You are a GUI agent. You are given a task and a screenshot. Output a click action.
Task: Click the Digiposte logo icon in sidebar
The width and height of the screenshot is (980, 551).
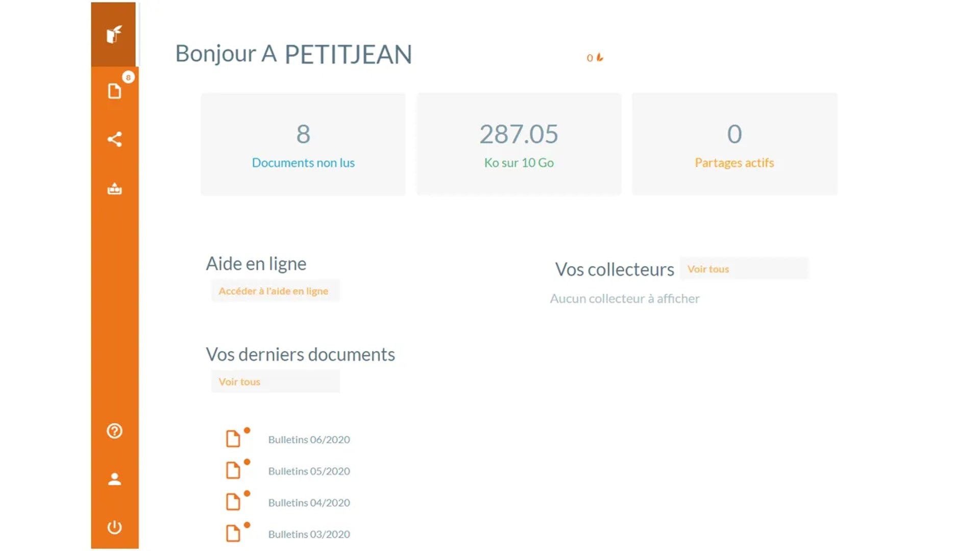click(114, 34)
